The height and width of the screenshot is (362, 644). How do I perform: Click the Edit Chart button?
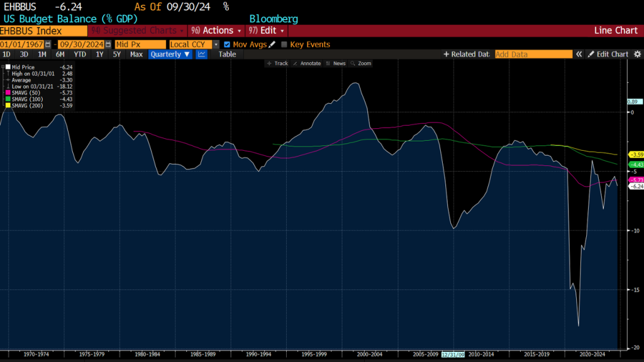[608, 54]
